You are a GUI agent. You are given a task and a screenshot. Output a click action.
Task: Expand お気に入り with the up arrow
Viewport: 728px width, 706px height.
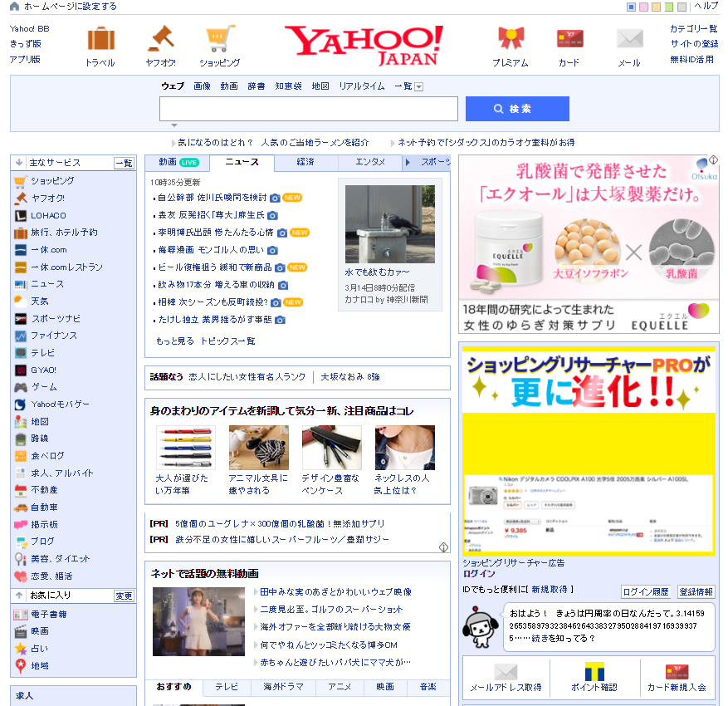19,595
